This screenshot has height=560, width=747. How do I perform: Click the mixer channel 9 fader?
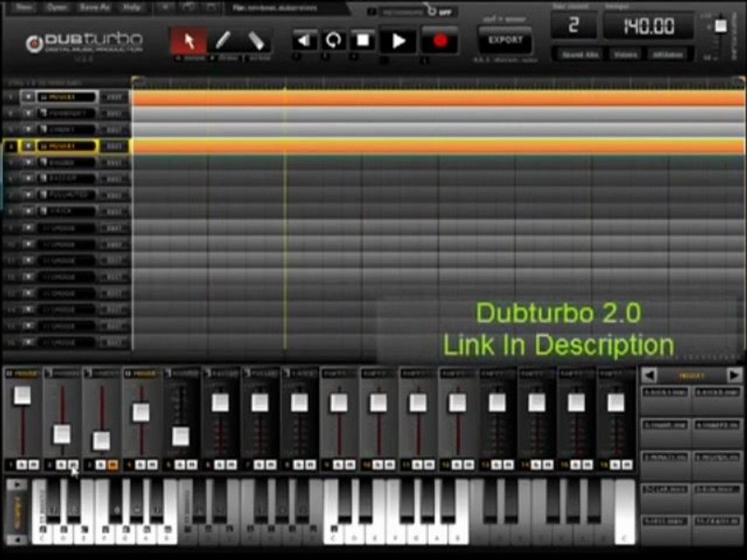[x=338, y=403]
